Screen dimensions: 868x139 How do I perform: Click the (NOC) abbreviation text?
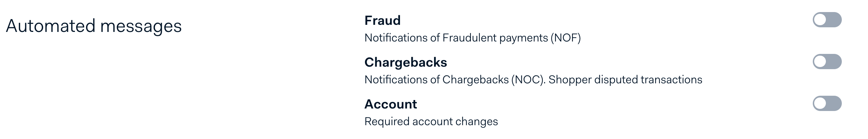pyautogui.click(x=528, y=80)
